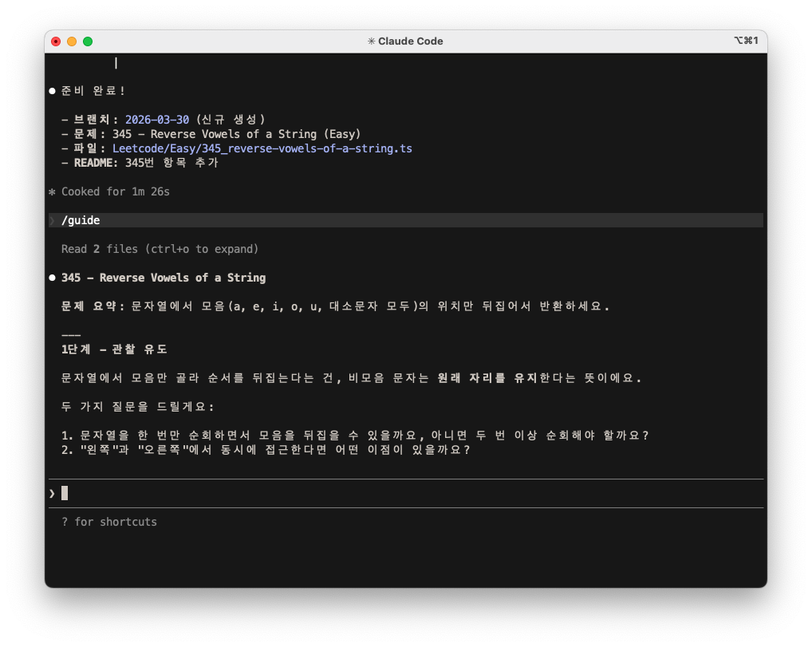This screenshot has width=812, height=647.
Task: Select the /guide command text
Action: [x=81, y=220]
